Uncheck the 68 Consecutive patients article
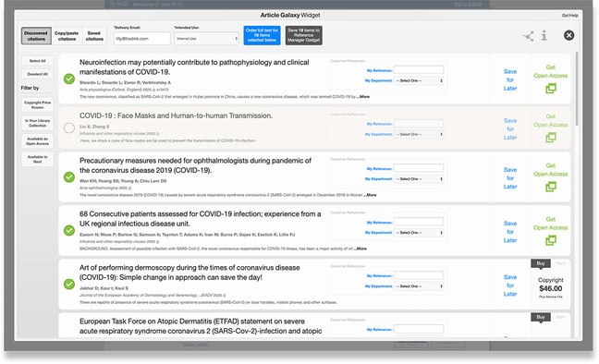 point(69,231)
